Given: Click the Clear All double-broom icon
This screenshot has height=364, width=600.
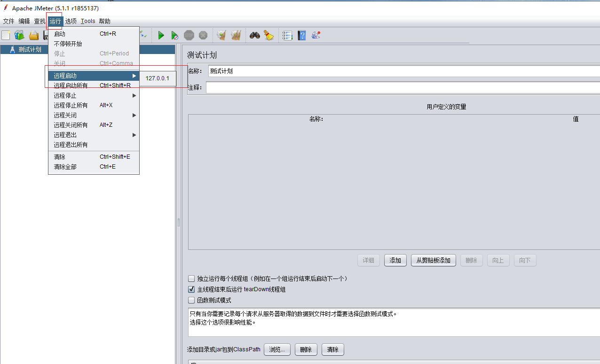Looking at the screenshot, I should (236, 35).
